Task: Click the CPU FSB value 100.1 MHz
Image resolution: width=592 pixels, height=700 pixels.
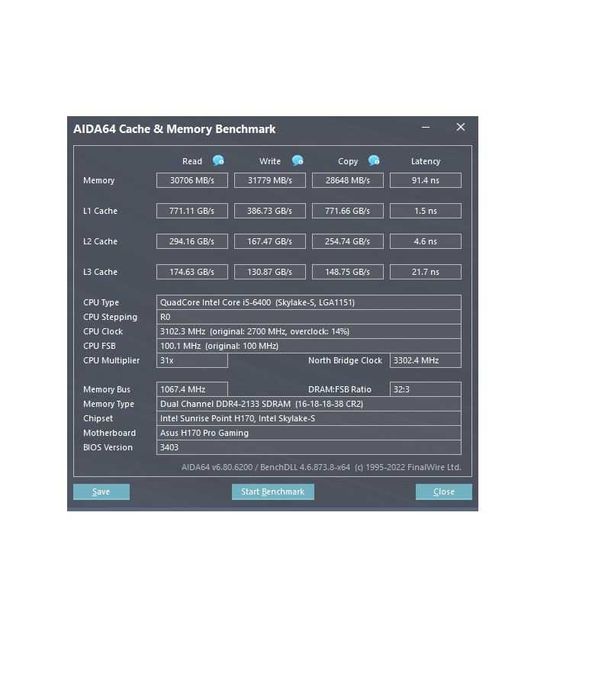Action: (x=309, y=346)
